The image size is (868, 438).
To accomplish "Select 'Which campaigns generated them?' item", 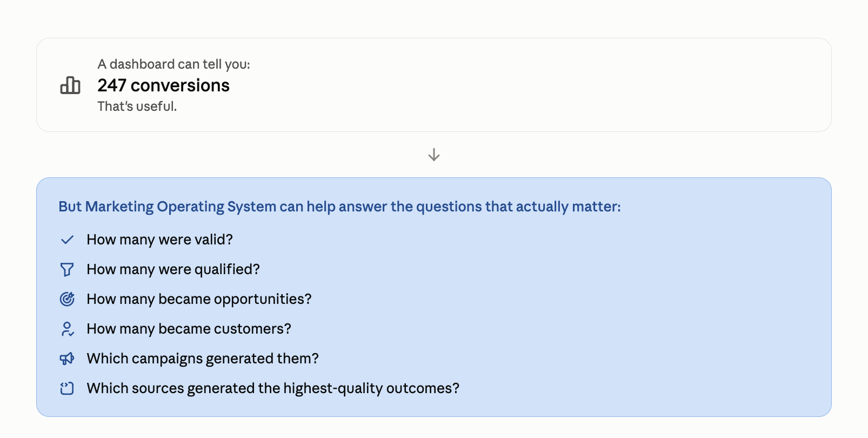I will (x=203, y=359).
